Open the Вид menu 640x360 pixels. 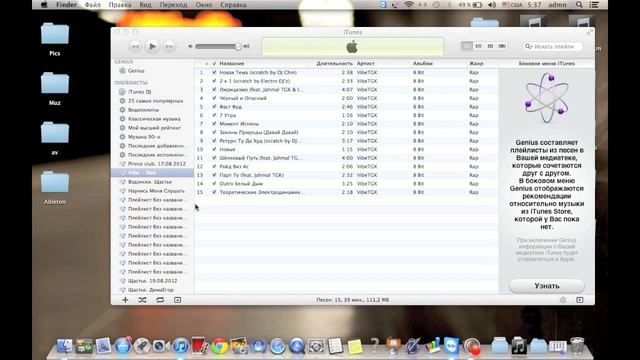(145, 5)
